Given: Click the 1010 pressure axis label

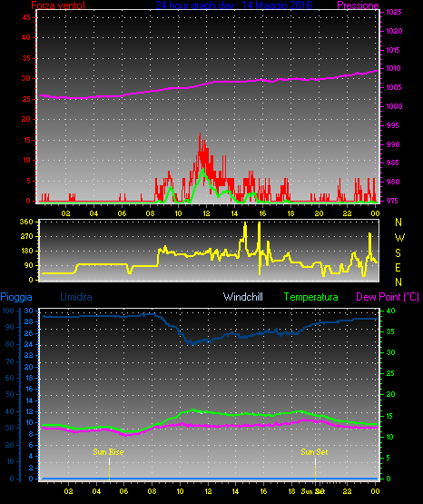Looking at the screenshot, I should click(393, 68).
